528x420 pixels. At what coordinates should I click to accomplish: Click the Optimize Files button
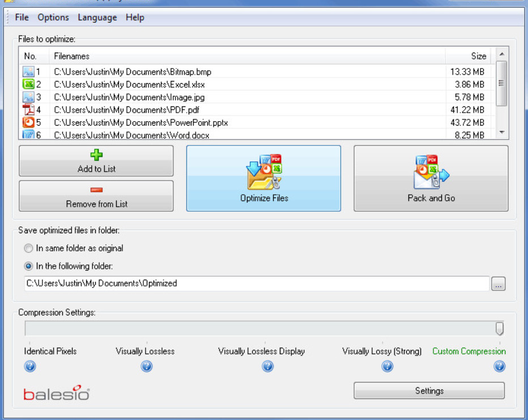click(263, 178)
